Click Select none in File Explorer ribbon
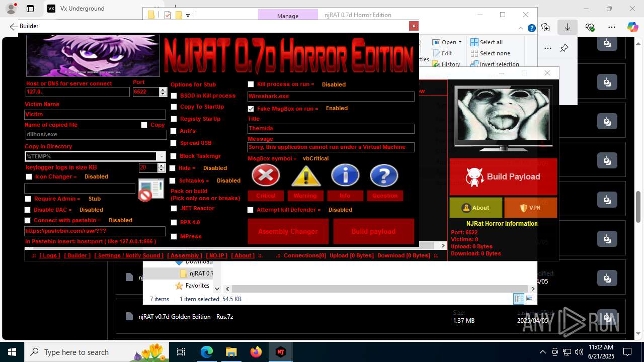 [490, 53]
